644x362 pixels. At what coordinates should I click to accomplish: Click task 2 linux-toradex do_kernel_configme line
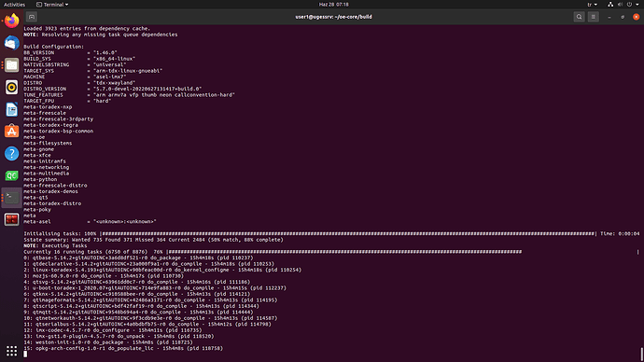tap(162, 270)
